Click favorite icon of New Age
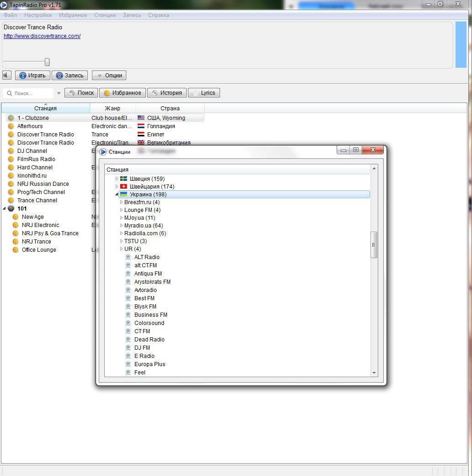This screenshot has width=472, height=476. 16,217
